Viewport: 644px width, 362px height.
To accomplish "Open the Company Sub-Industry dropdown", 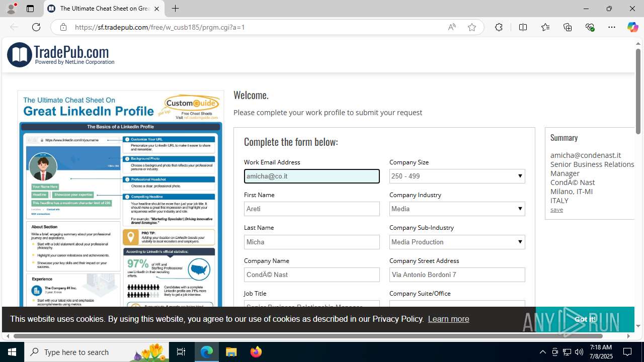I will (x=457, y=242).
